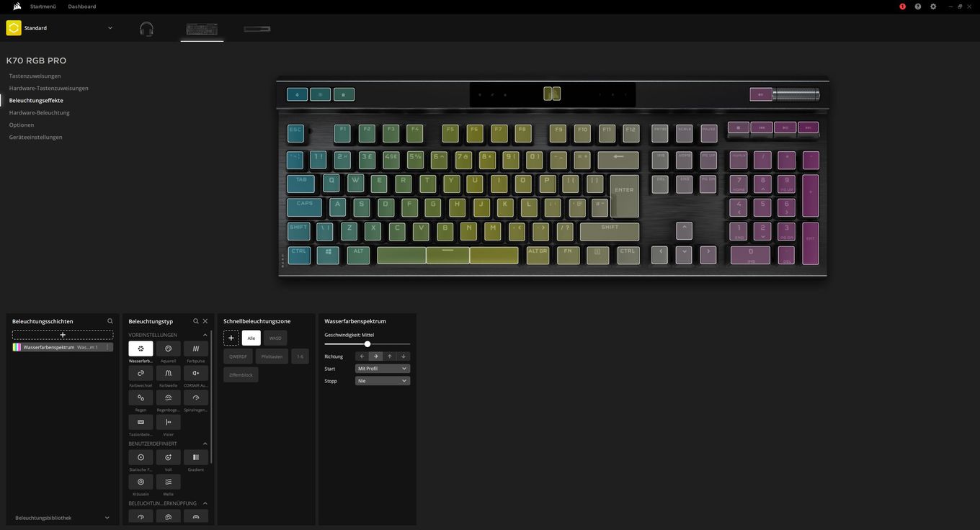
Task: Select the headset device icon
Action: pos(146,29)
